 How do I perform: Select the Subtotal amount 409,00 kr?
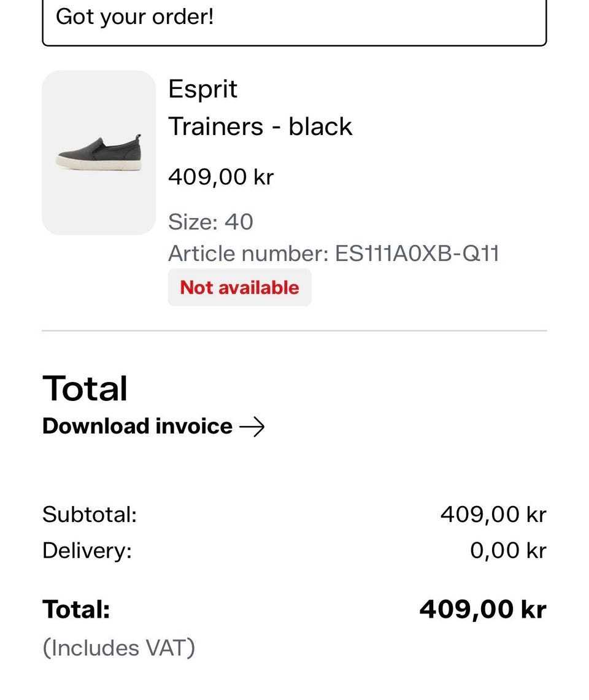click(493, 515)
